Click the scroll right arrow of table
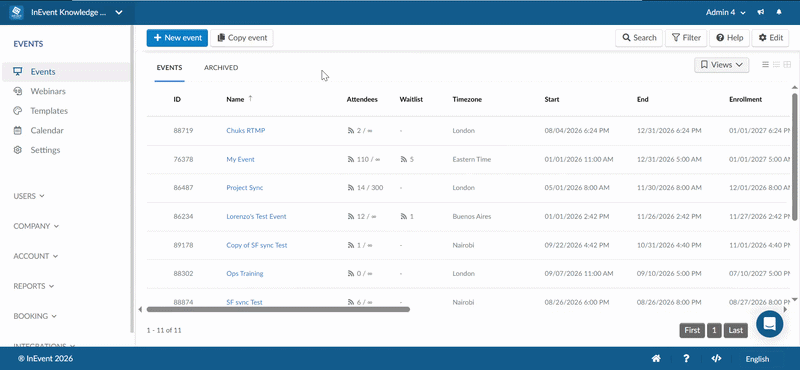800x370 pixels. click(785, 309)
